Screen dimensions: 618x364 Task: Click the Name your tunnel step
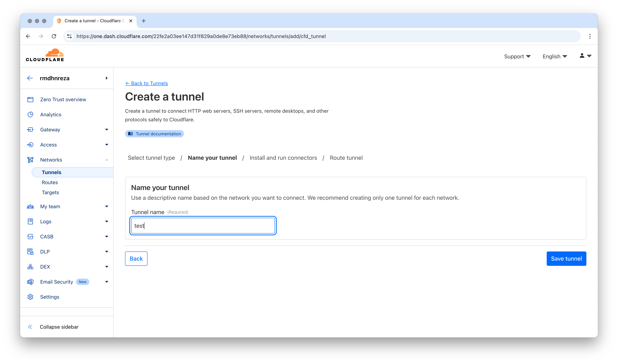coord(212,158)
